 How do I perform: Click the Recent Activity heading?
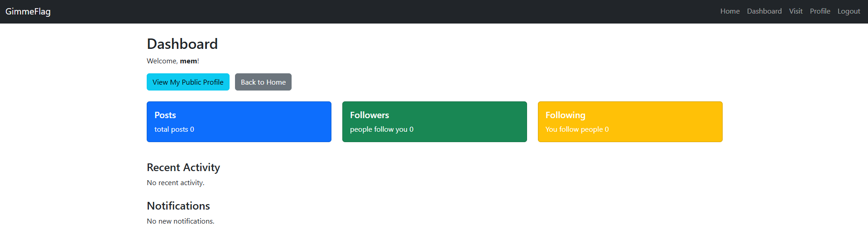[x=183, y=167]
